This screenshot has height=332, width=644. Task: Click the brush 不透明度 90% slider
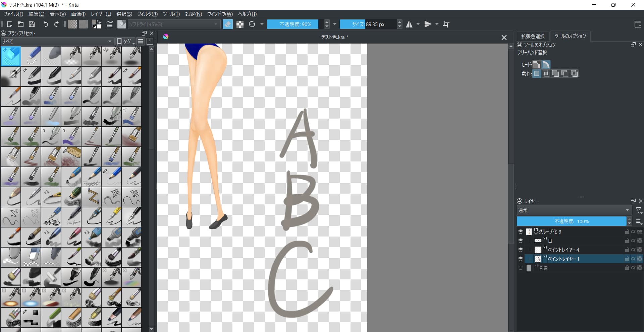pos(295,24)
